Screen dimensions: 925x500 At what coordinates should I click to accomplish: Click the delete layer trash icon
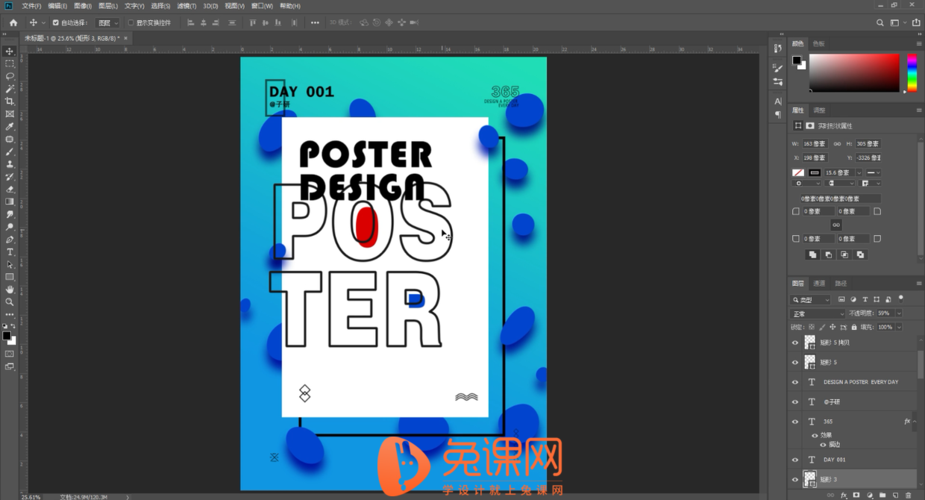(909, 495)
